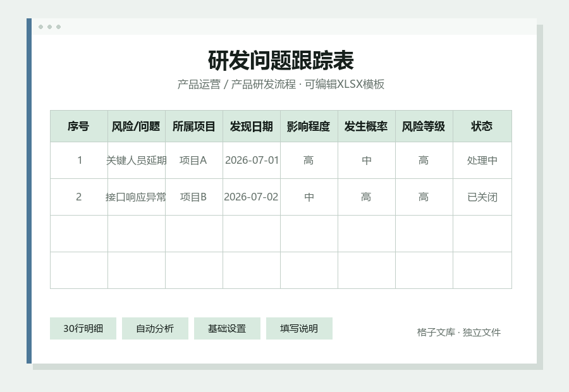
Task: Click the 30行明细 tag button
Action: (x=83, y=329)
